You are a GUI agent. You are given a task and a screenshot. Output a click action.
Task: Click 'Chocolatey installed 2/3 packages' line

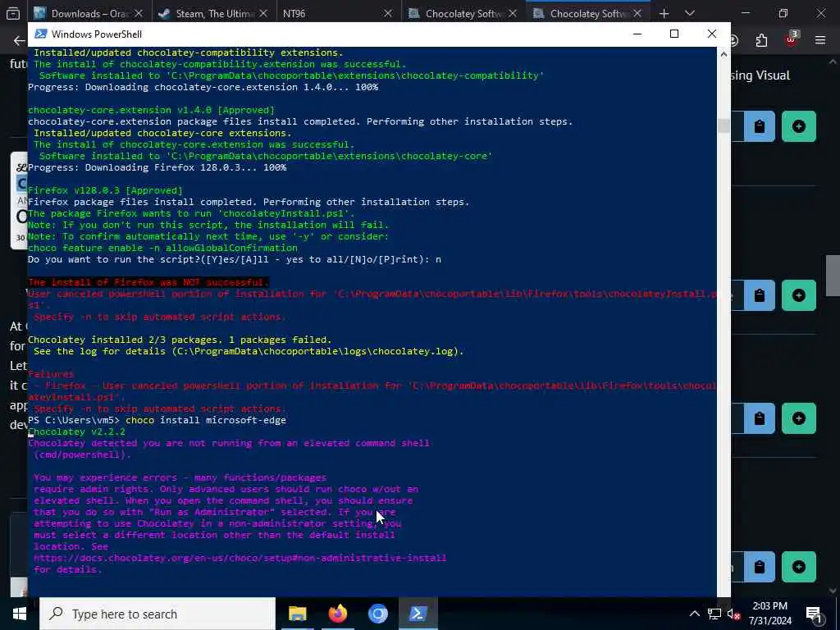180,340
